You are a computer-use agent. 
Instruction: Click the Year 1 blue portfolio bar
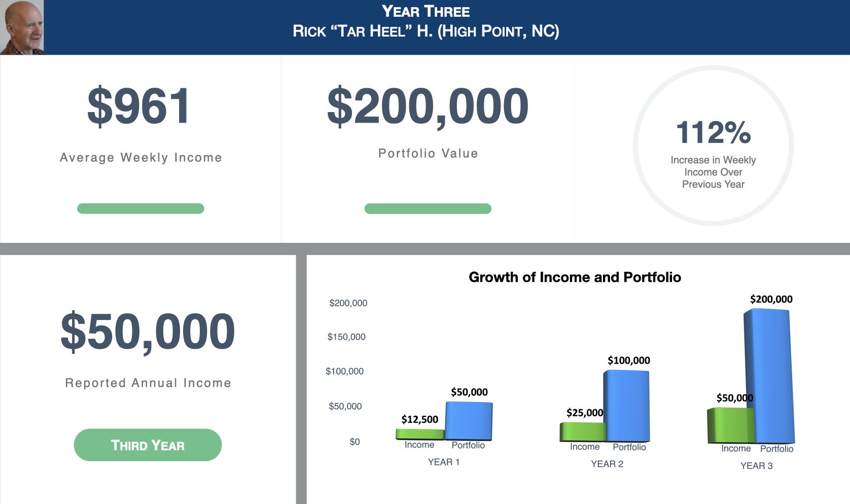(469, 421)
